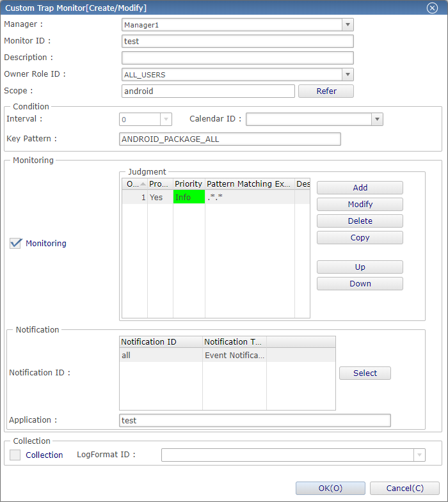
Task: Close the Custom Trap Monitor dialog
Action: (x=432, y=8)
